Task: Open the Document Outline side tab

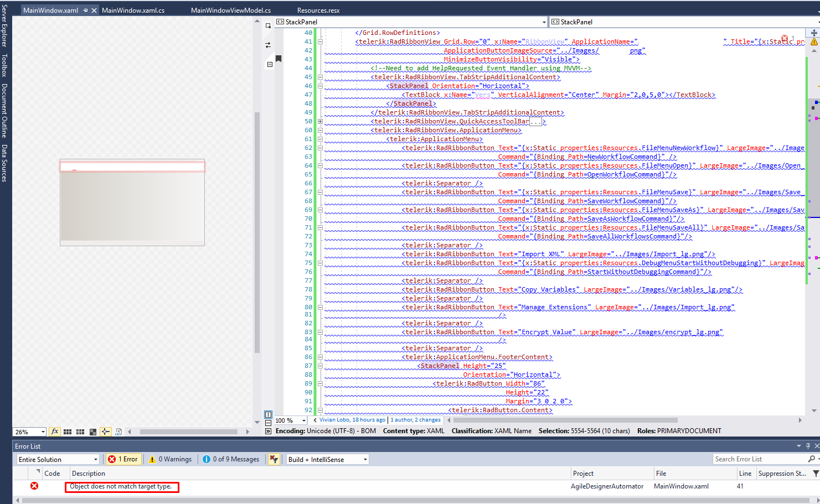Action: pyautogui.click(x=4, y=111)
